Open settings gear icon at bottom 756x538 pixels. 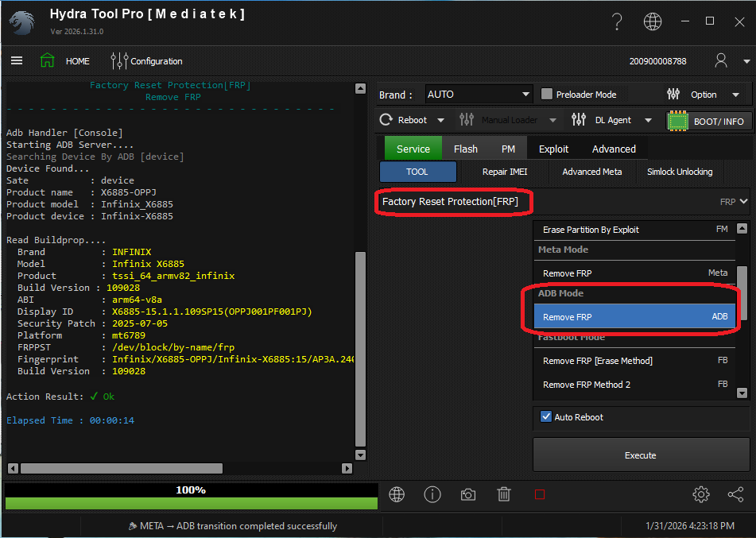[700, 494]
